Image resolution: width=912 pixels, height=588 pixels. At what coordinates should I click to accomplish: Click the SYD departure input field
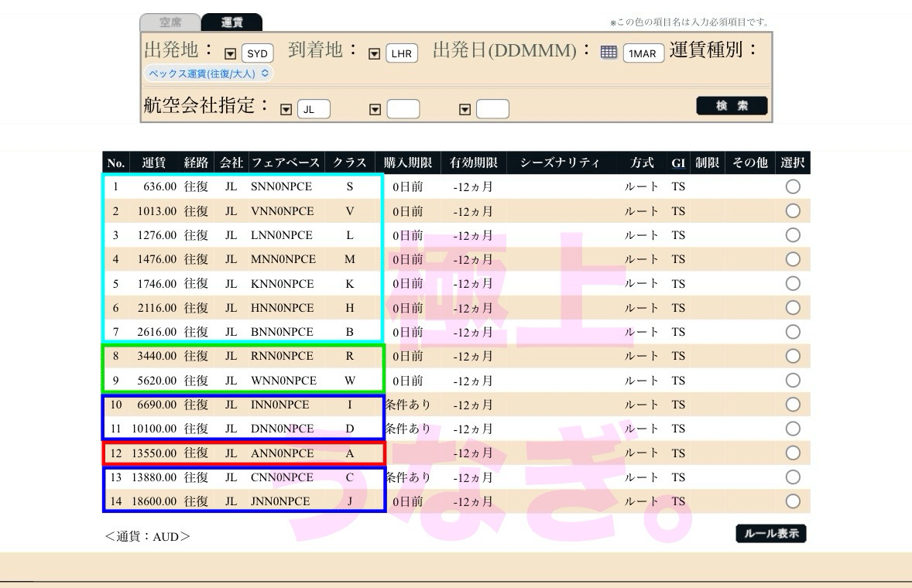point(257,53)
